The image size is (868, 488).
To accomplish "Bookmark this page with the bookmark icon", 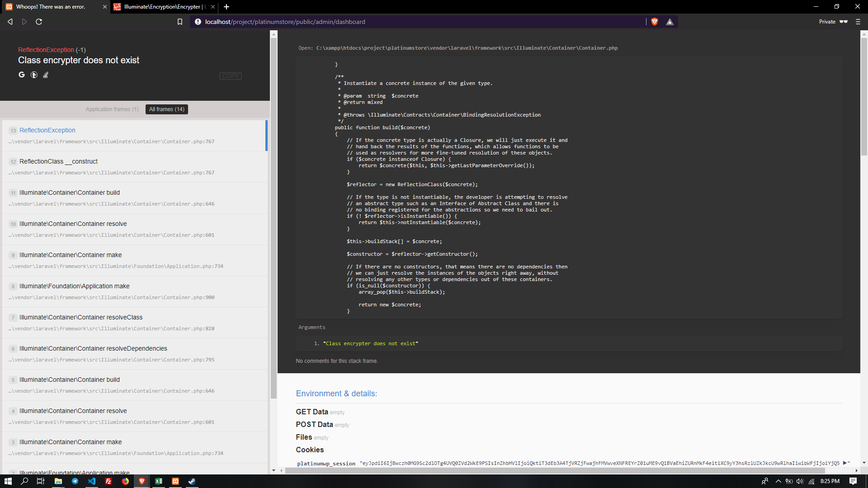I will click(x=180, y=22).
